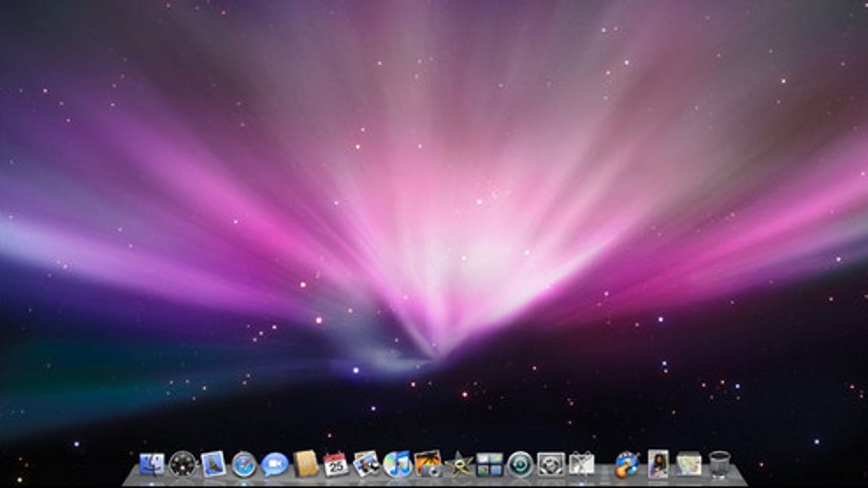Open the brown Address Book icon
Viewport: 868px width, 488px height.
coord(306,463)
